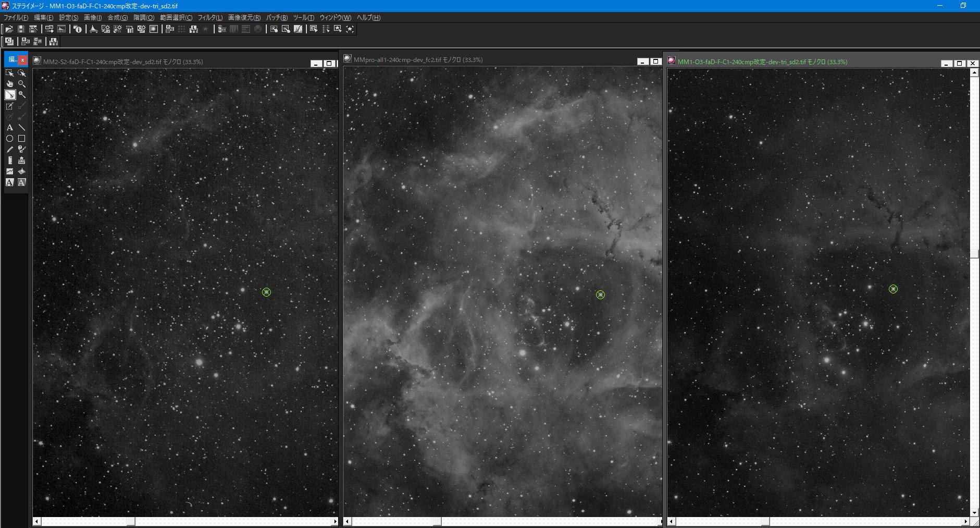The image size is (980, 528).
Task: Select the elliptical selection arrow tool
Action: coord(22,73)
